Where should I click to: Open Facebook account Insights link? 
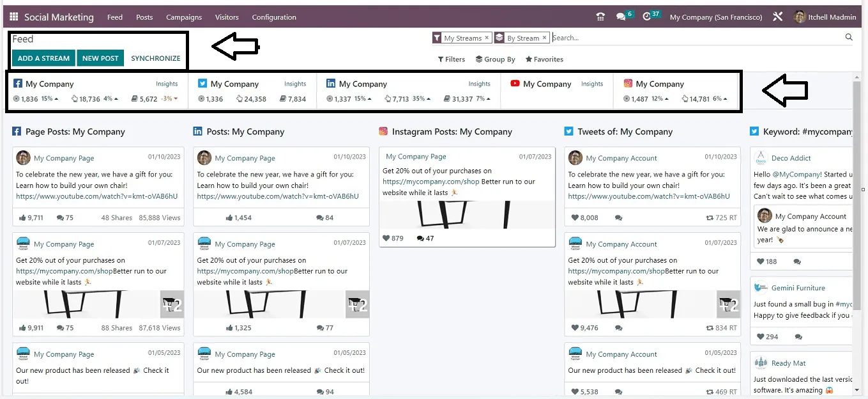click(x=167, y=84)
